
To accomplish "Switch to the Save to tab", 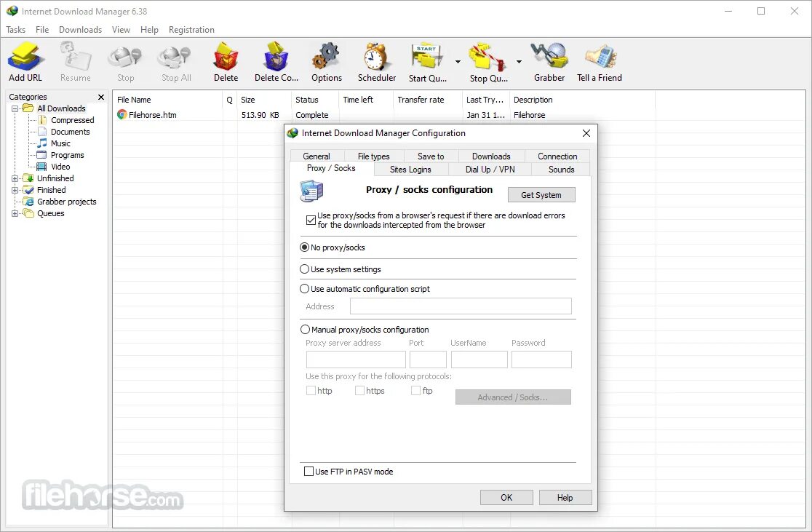I will point(431,156).
